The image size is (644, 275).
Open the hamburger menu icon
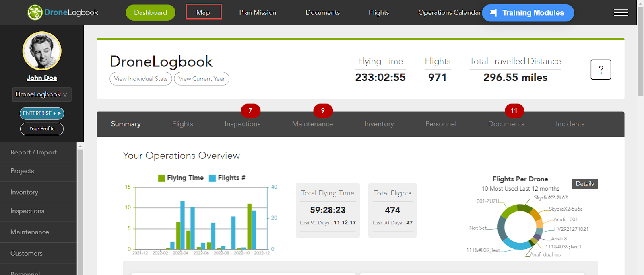[621, 13]
